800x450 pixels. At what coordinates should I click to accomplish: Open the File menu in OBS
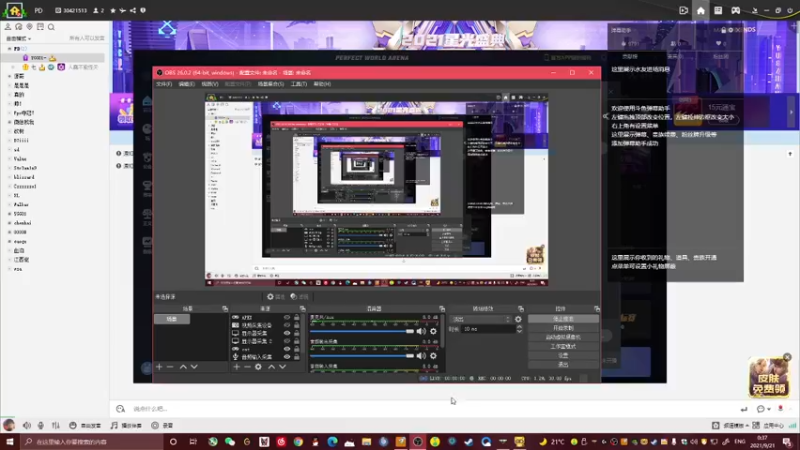click(x=164, y=84)
